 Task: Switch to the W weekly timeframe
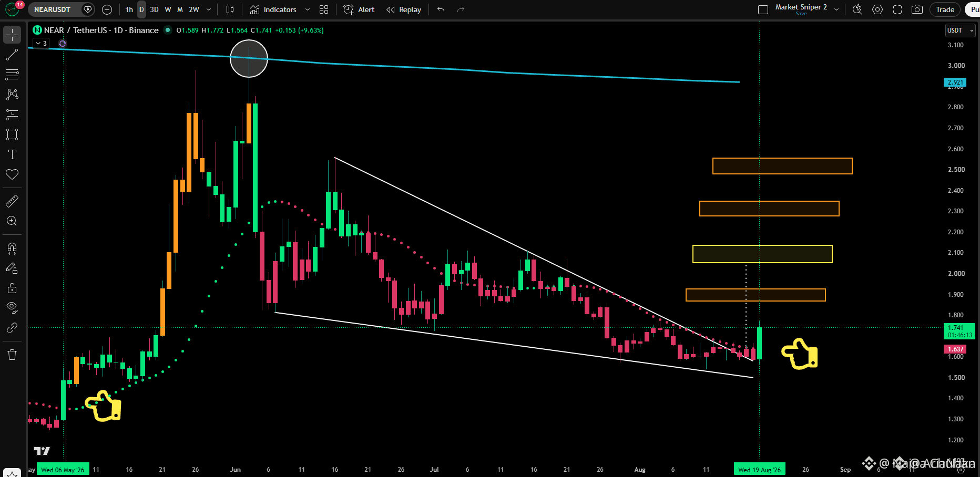click(168, 9)
